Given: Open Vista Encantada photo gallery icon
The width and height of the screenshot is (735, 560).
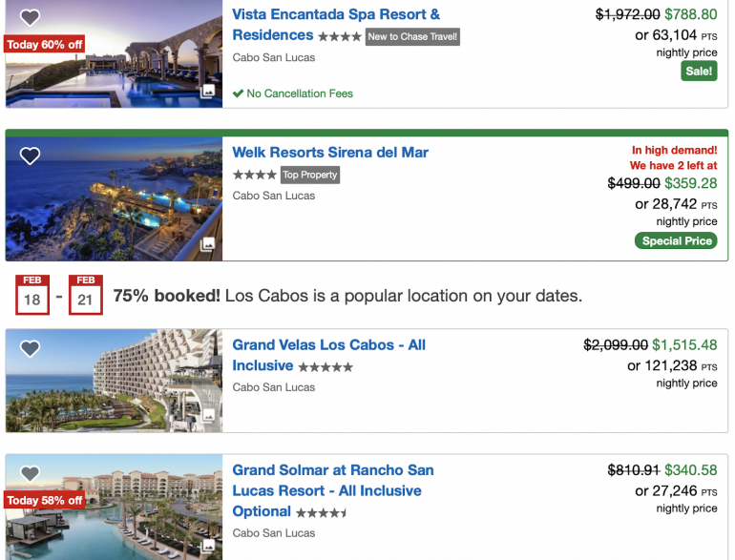Looking at the screenshot, I should (207, 92).
